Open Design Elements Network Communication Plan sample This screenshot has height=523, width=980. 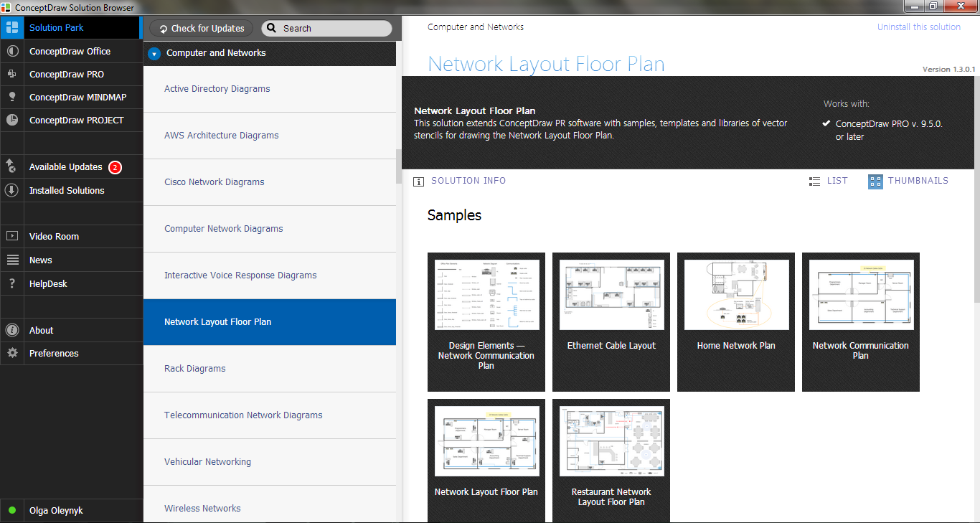pyautogui.click(x=486, y=322)
